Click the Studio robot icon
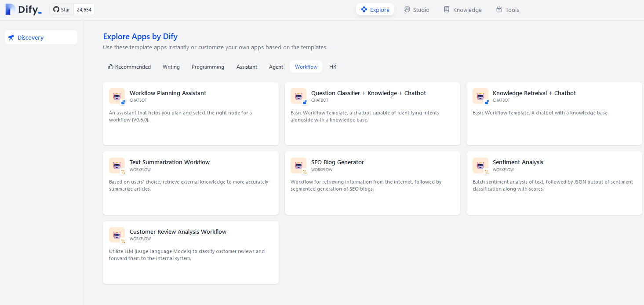Image resolution: width=644 pixels, height=305 pixels. (407, 9)
